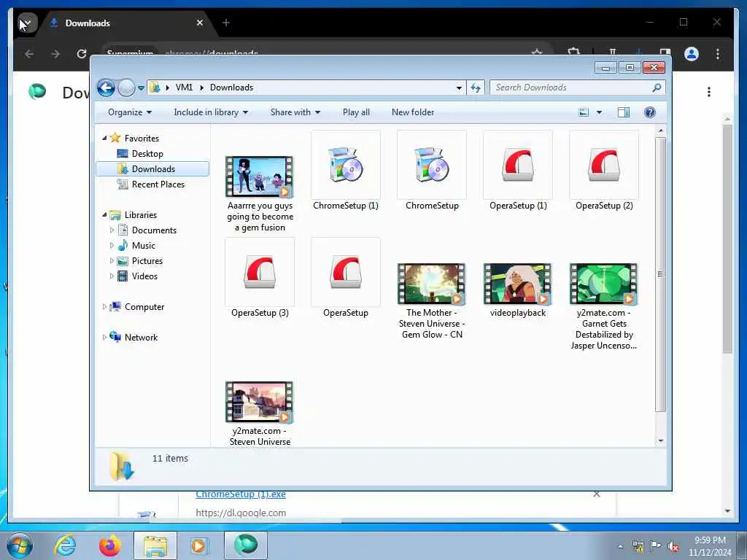Click the ChromeSetup (1).exe download link
This screenshot has height=560, width=747.
pos(241,494)
